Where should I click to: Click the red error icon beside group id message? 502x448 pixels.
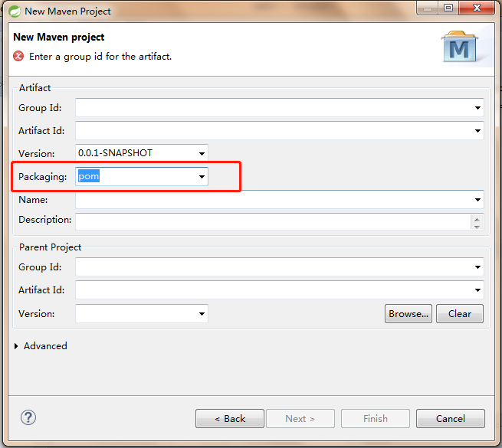pos(18,57)
